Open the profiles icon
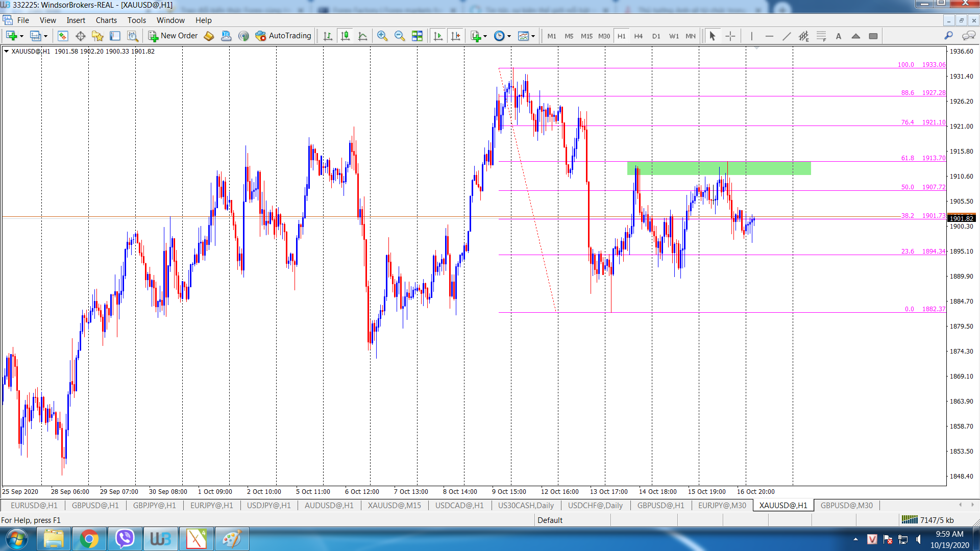Image resolution: width=980 pixels, height=551 pixels. pyautogui.click(x=35, y=36)
